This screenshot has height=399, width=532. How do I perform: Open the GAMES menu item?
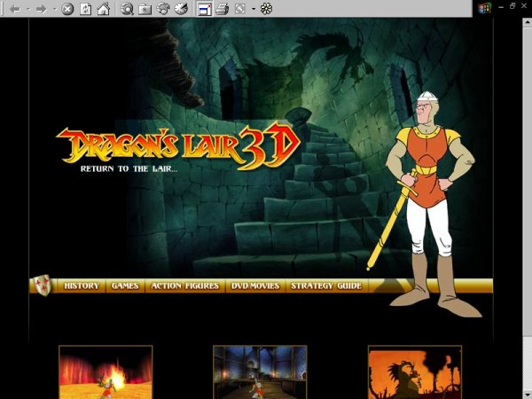[125, 286]
